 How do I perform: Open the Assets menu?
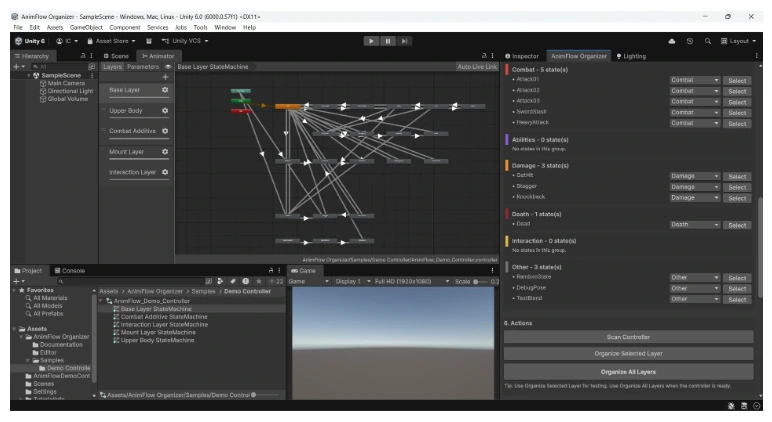pyautogui.click(x=55, y=28)
